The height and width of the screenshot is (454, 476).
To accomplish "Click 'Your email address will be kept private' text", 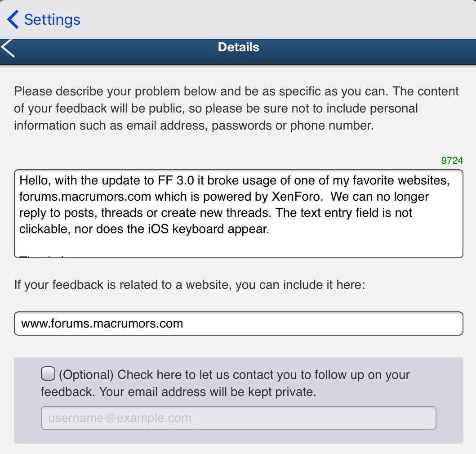I will 208,392.
